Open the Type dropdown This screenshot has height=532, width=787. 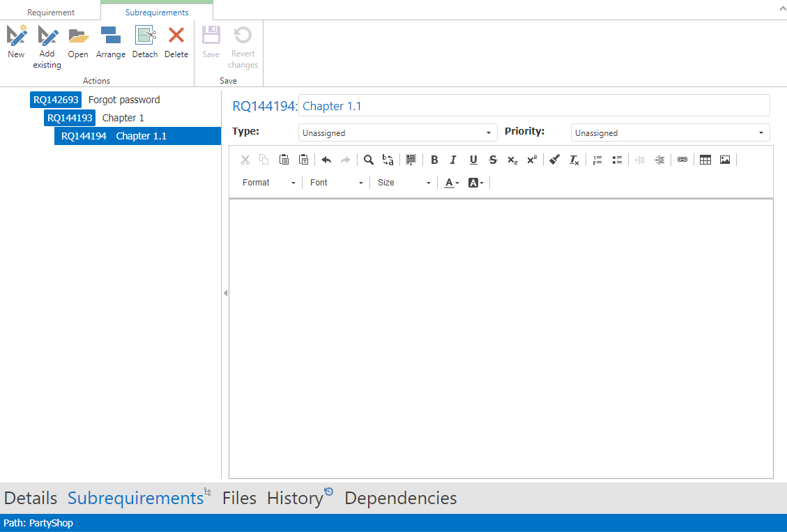397,132
